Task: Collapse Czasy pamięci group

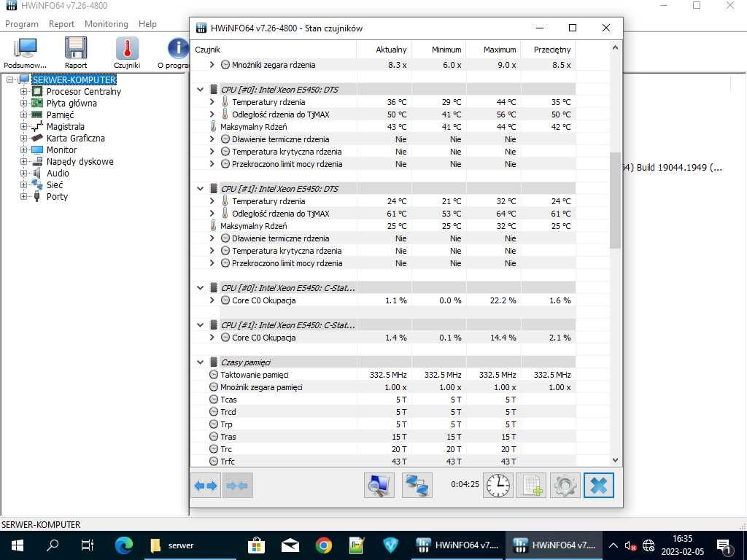Action: click(x=201, y=362)
